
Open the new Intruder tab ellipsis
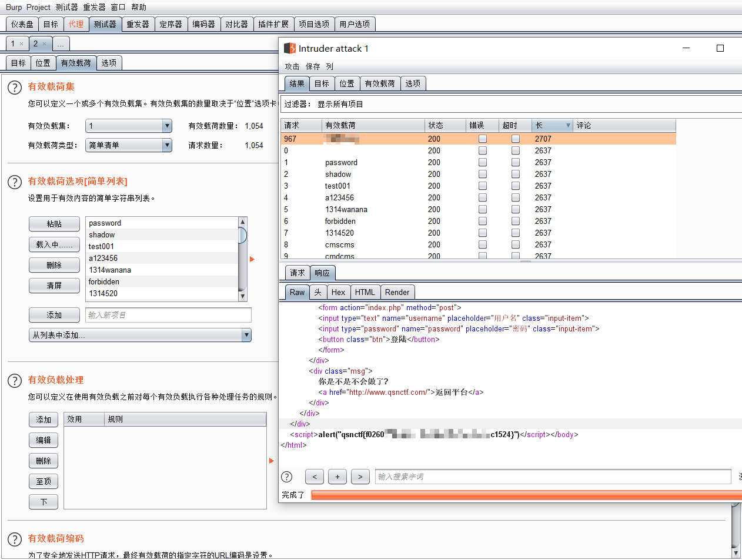coord(61,43)
